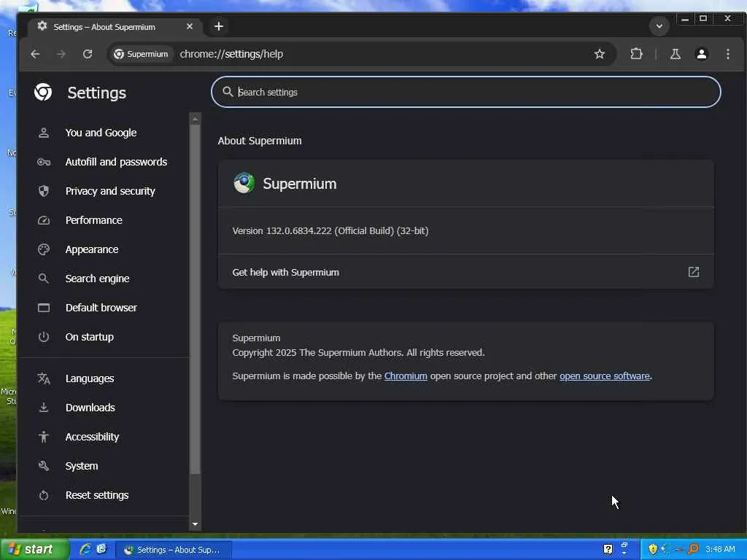Click the window icon for Default browser
The image size is (747, 560).
[43, 308]
